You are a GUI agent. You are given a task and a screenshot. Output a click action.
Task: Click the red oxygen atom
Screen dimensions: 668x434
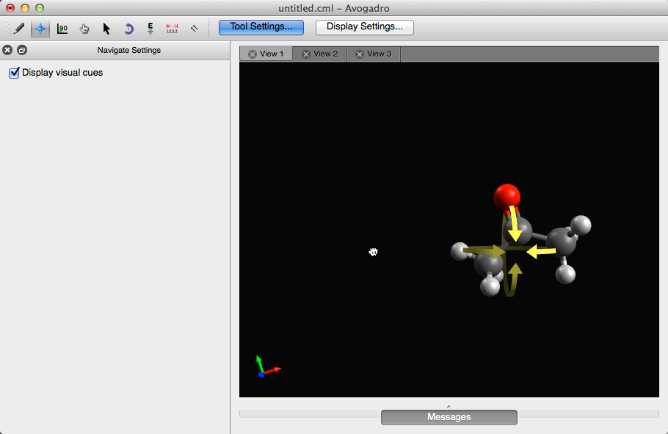(x=507, y=195)
